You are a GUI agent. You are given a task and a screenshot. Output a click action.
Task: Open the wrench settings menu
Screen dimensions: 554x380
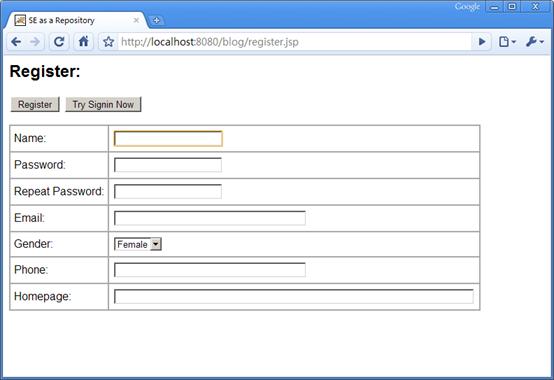[x=535, y=42]
